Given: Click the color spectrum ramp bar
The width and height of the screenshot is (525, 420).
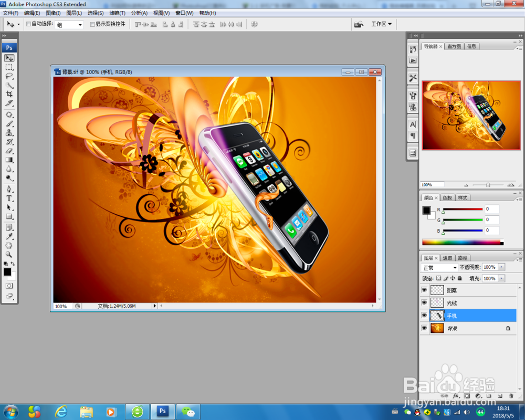Looking at the screenshot, I should [463, 243].
